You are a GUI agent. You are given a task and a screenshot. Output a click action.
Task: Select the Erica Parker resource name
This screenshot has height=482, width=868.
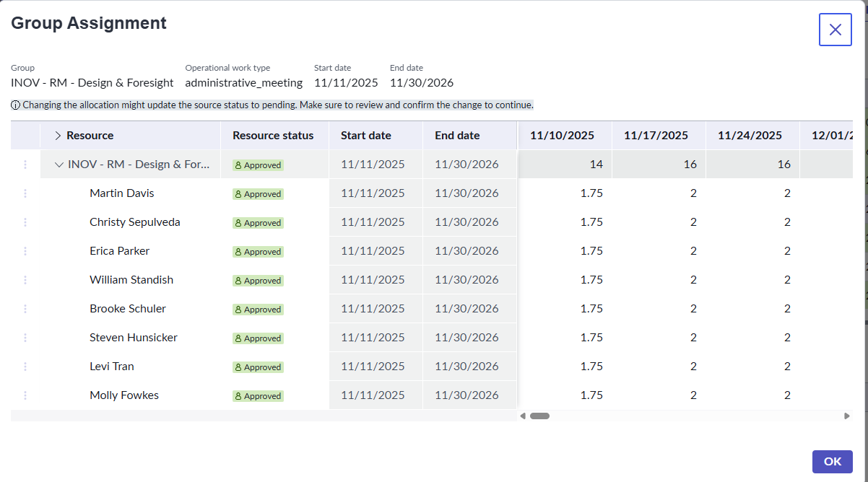pyautogui.click(x=120, y=251)
